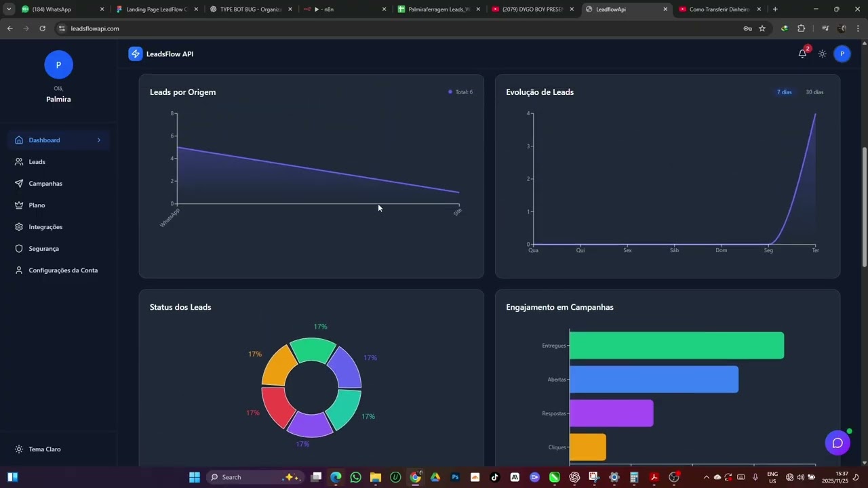Image resolution: width=868 pixels, height=488 pixels.
Task: Open the Dashboard sidebar item
Action: coord(58,140)
